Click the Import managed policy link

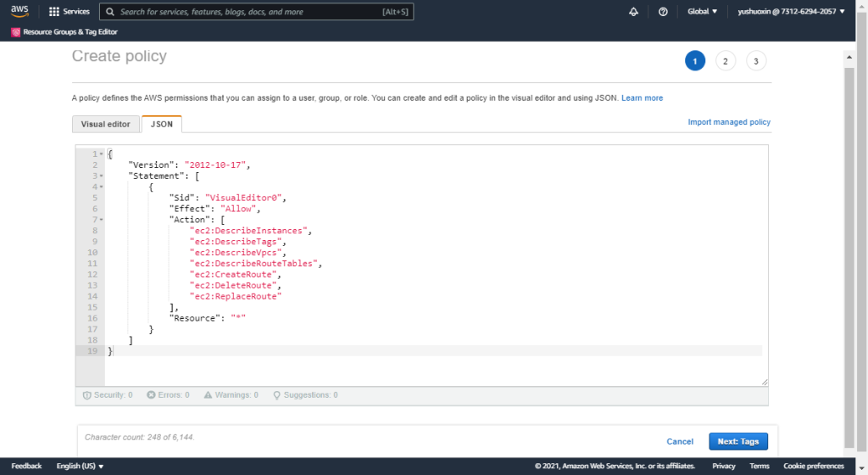pyautogui.click(x=729, y=122)
